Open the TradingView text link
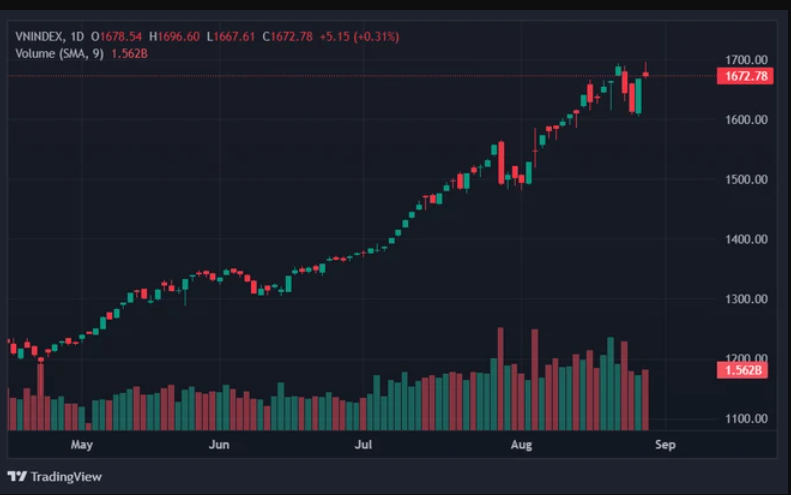Viewport: 791px width, 495px height. (x=66, y=477)
